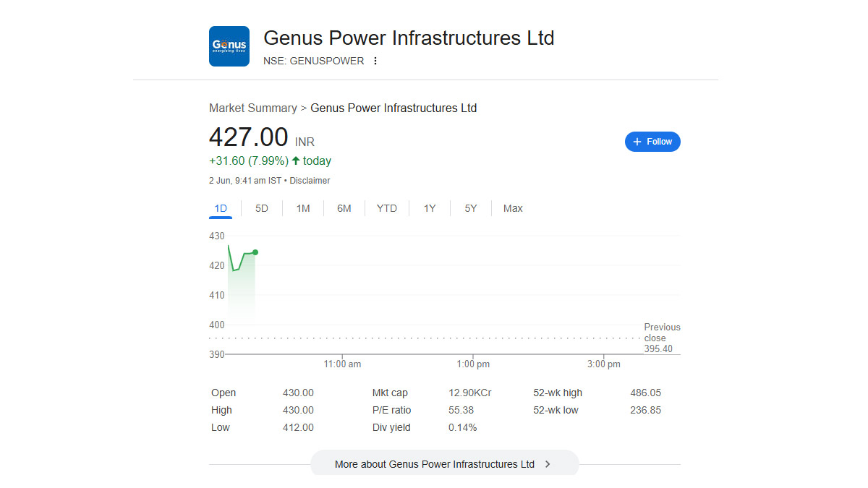
Task: Select the Max range tab
Action: point(513,208)
